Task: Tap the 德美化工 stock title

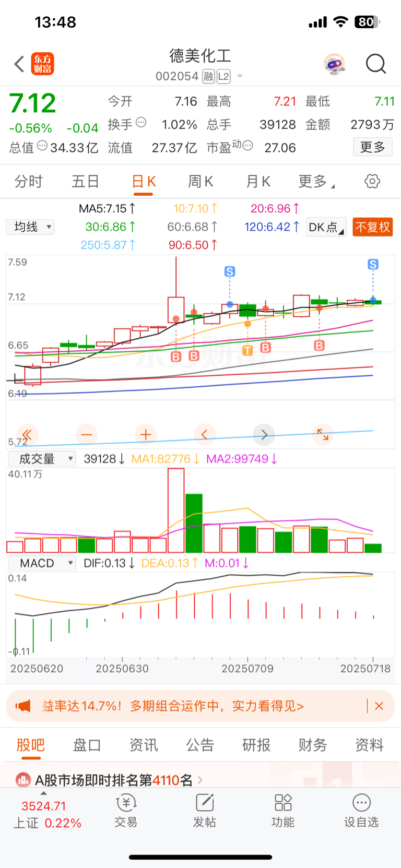Action: pyautogui.click(x=200, y=55)
